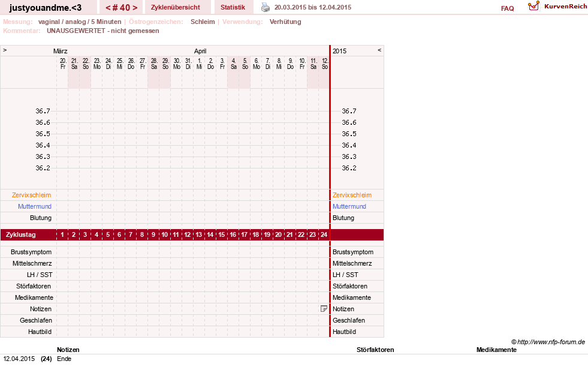Click the KurvenReich text link
588x373 pixels.
point(565,7)
